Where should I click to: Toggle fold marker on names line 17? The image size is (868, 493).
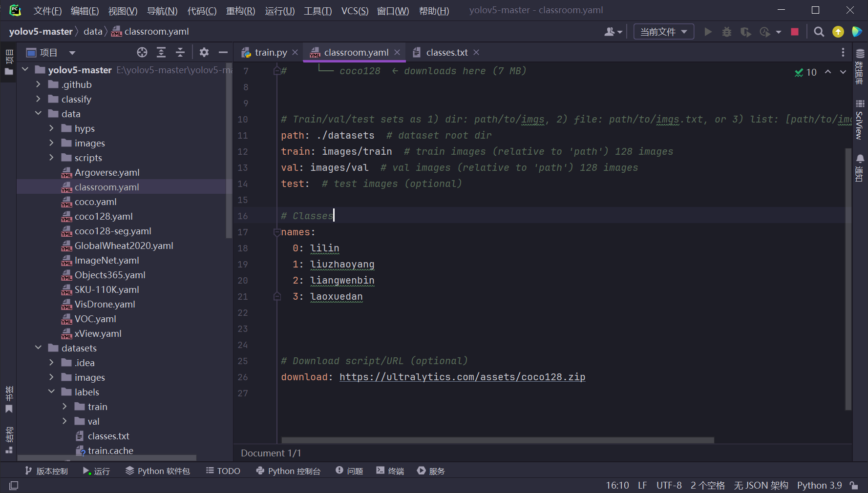(277, 232)
